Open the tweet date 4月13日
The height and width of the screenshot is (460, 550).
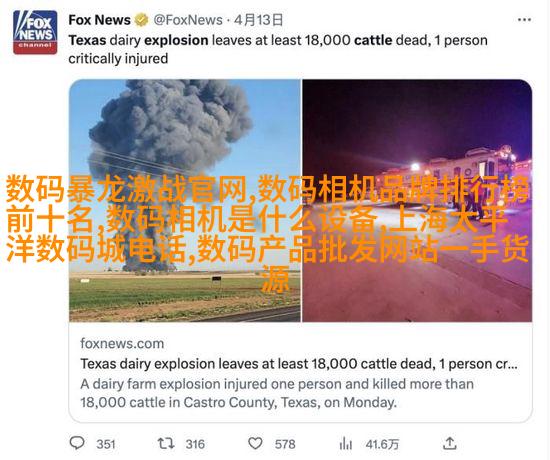[259, 20]
